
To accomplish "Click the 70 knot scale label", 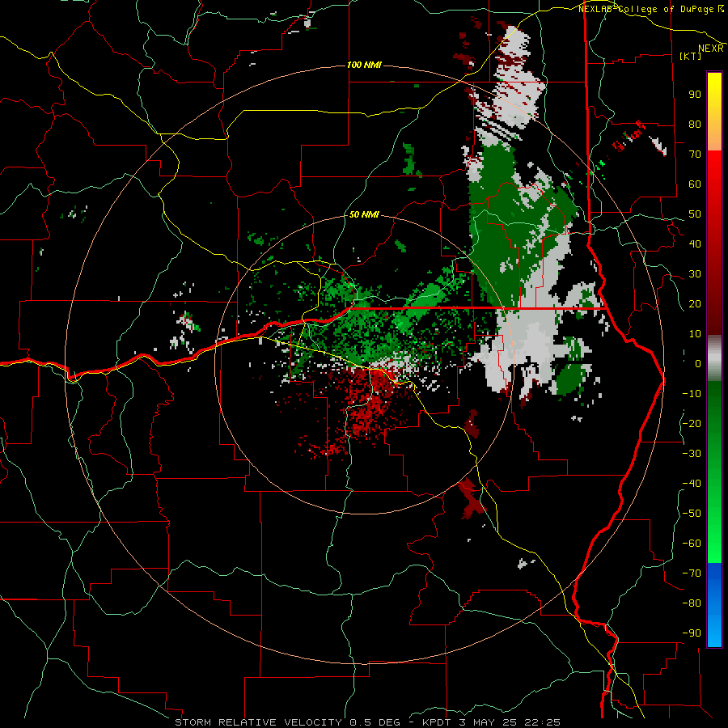I will (x=695, y=154).
